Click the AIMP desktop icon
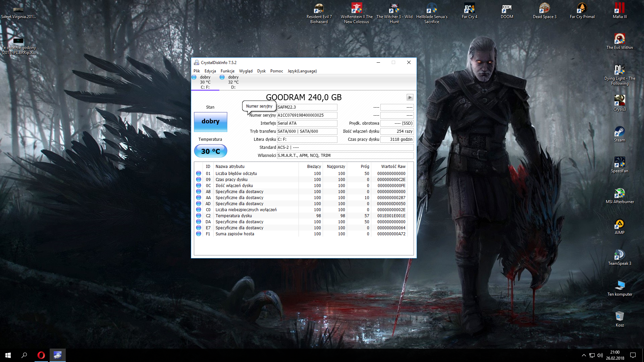The image size is (644, 362). click(x=620, y=227)
